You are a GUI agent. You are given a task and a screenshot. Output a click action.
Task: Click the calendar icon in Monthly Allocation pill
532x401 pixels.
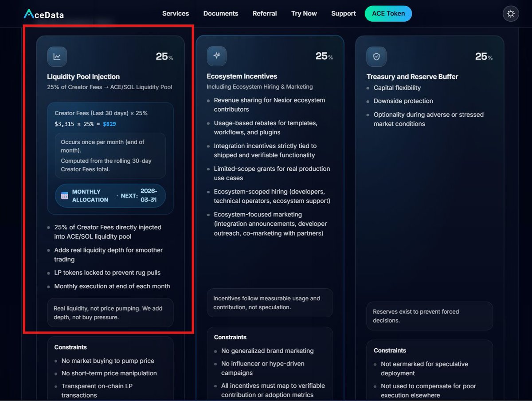point(65,196)
